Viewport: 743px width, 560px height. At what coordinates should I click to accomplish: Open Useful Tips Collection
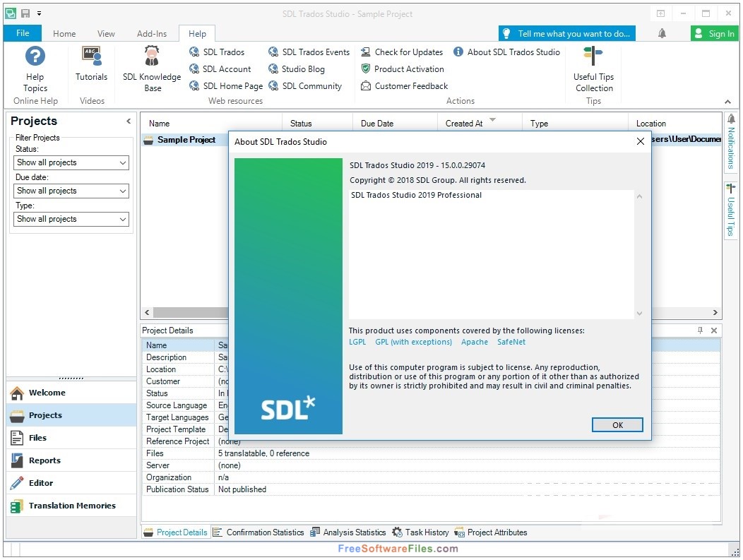[593, 68]
